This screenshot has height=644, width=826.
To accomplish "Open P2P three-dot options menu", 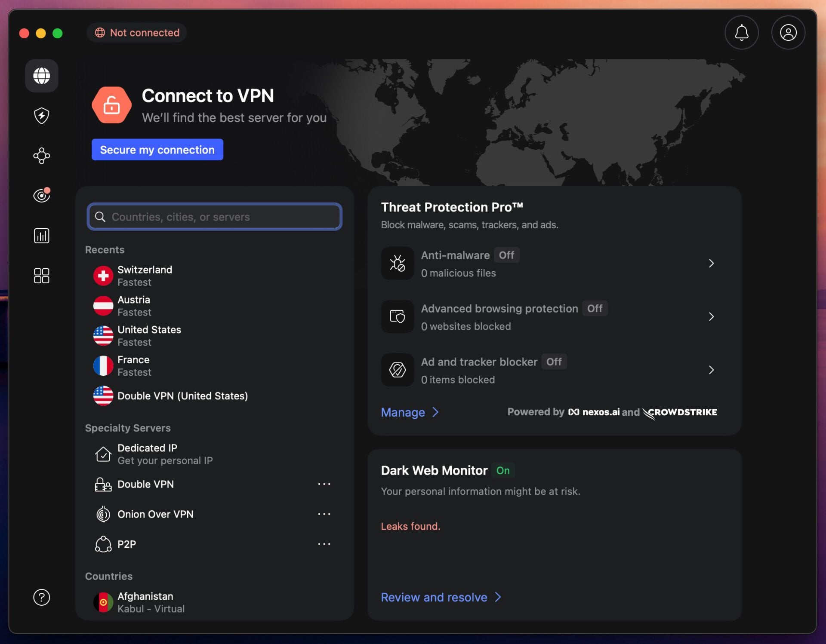I will [324, 544].
